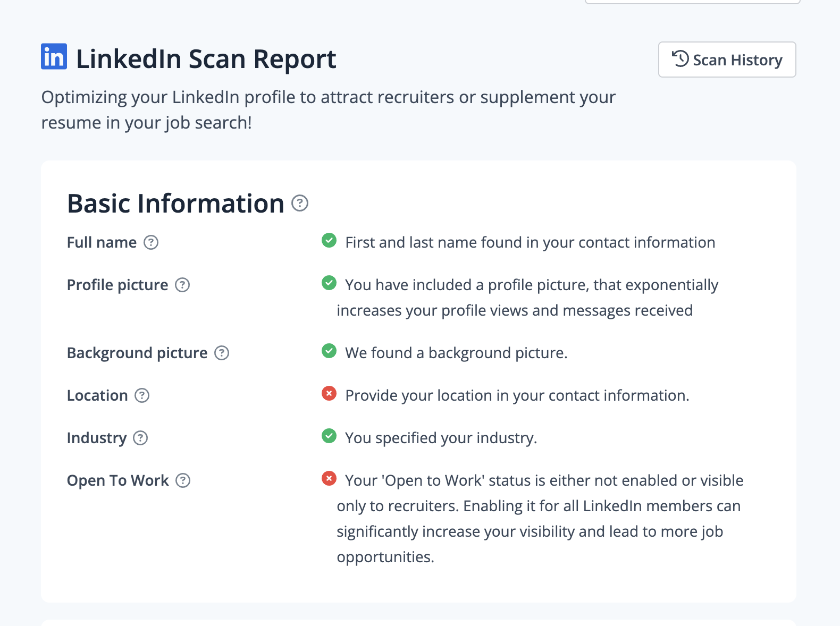Click the Open To Work help icon
Screen dimensions: 840x626
pos(183,480)
